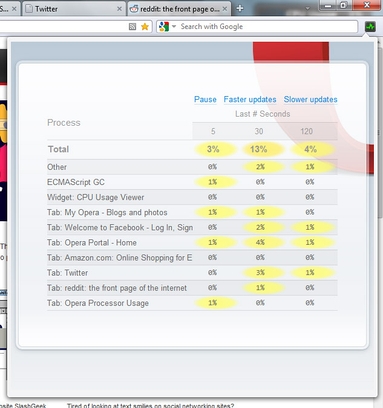Click the Faster updates link
This screenshot has width=383, height=408.
click(250, 99)
